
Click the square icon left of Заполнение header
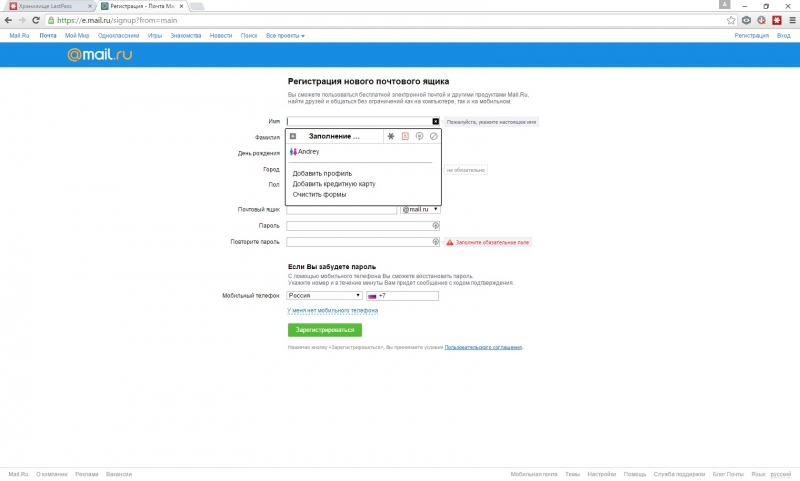coord(293,136)
